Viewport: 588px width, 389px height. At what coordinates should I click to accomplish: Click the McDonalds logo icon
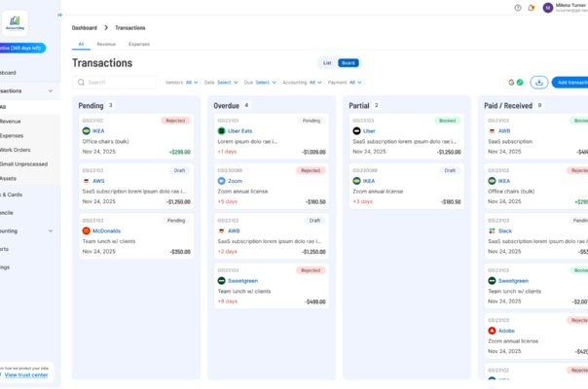tap(87, 230)
